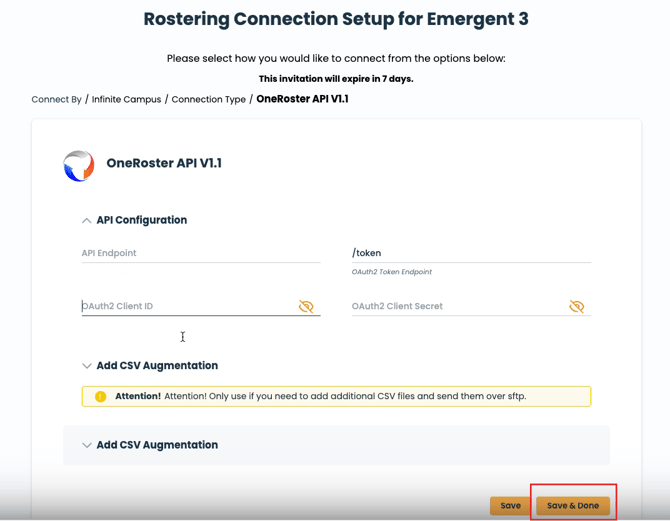Click the OneRoster API logo icon

[x=79, y=165]
